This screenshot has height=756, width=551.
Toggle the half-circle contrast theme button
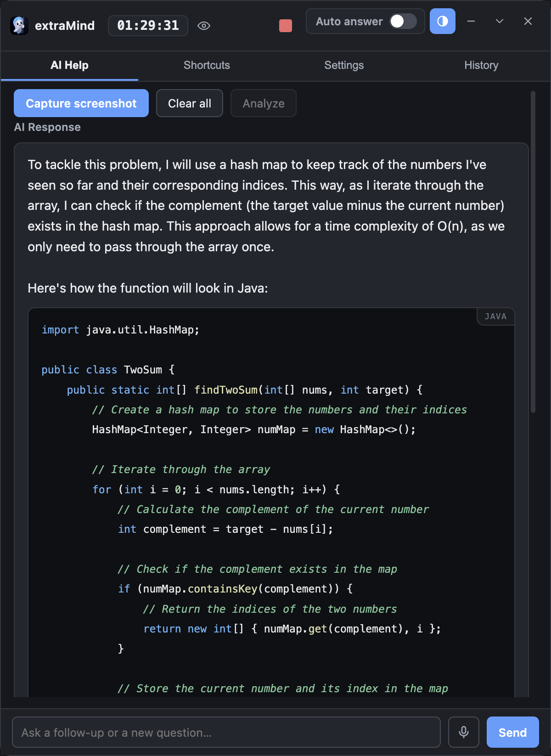pyautogui.click(x=443, y=21)
